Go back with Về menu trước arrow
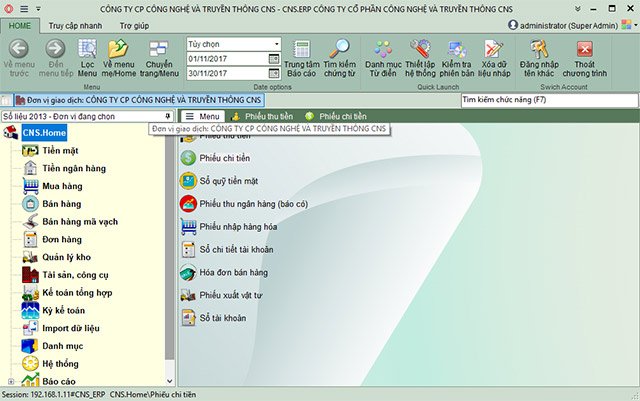The height and width of the screenshot is (401, 640). [x=19, y=57]
